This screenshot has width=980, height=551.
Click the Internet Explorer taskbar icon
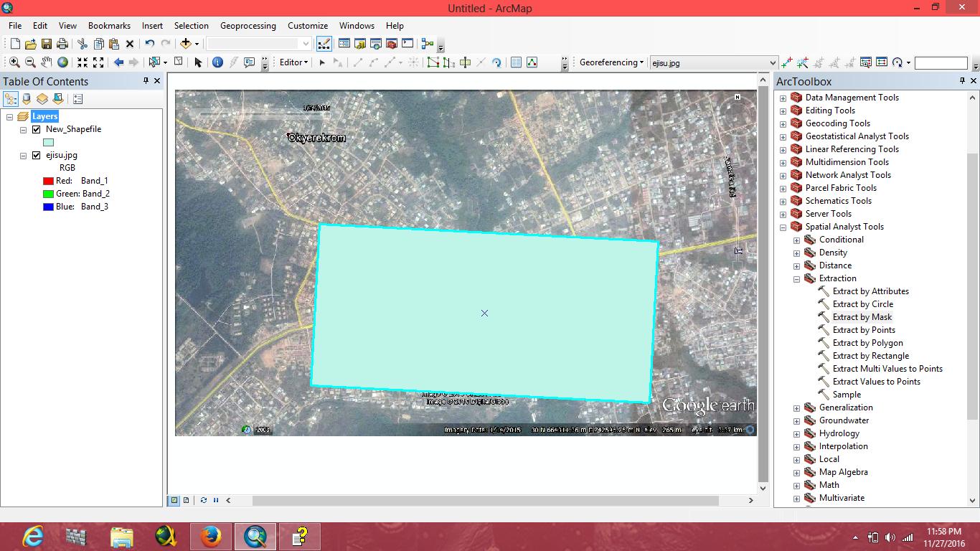coord(32,536)
